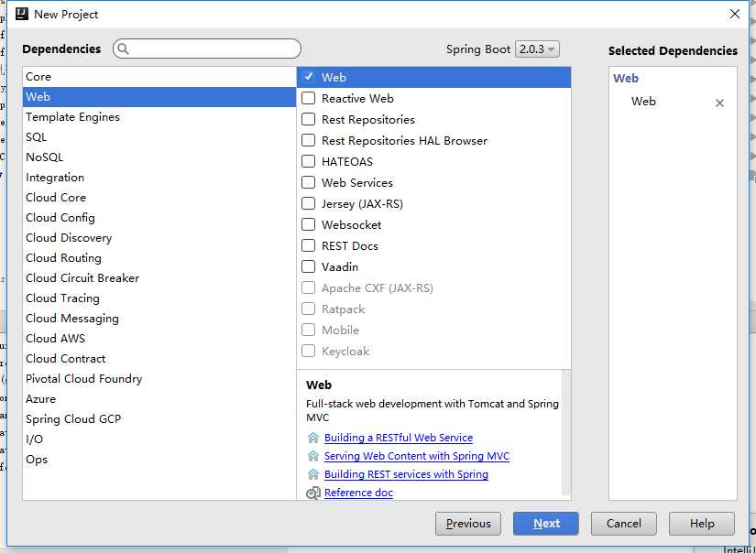Image resolution: width=756 pixels, height=553 pixels.
Task: Open the Cloud Routing category
Action: coord(159,258)
